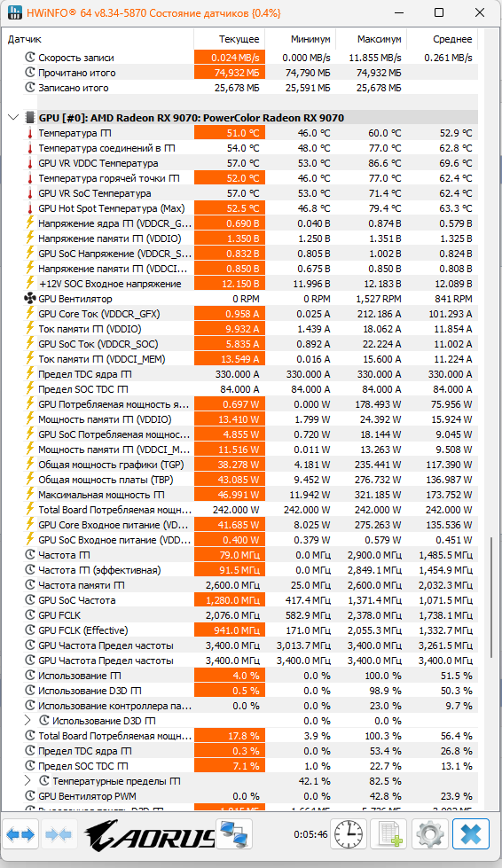Select GPU Hot Spot Температура (Max) label
502x868 pixels.
tap(112, 208)
